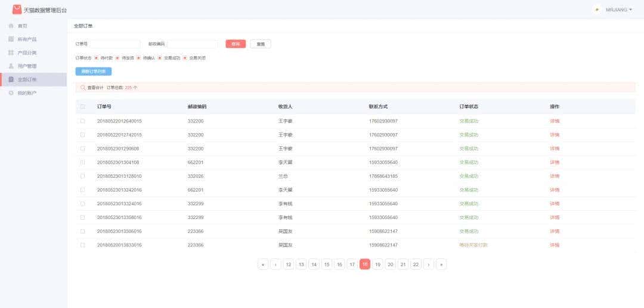
Task: Open 详情 for order 20180522012742015
Action: 555,135
